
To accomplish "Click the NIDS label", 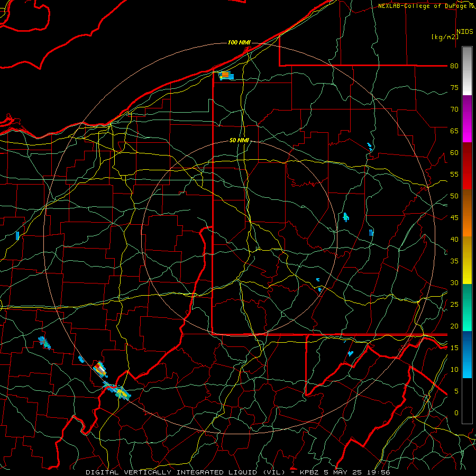I will 465,32.
